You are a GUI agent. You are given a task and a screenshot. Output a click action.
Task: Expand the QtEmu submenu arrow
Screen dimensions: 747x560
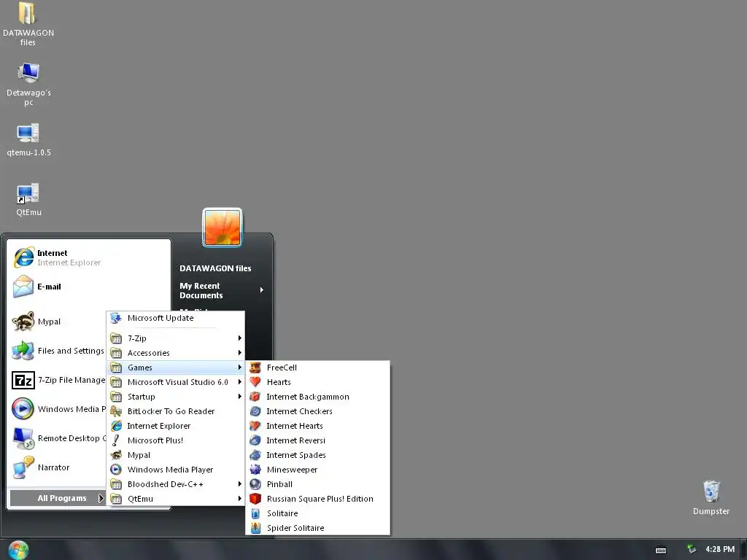pyautogui.click(x=239, y=499)
